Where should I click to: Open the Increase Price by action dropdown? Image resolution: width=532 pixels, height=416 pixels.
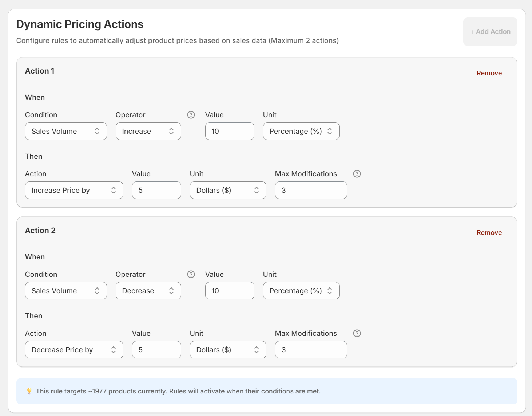click(74, 190)
